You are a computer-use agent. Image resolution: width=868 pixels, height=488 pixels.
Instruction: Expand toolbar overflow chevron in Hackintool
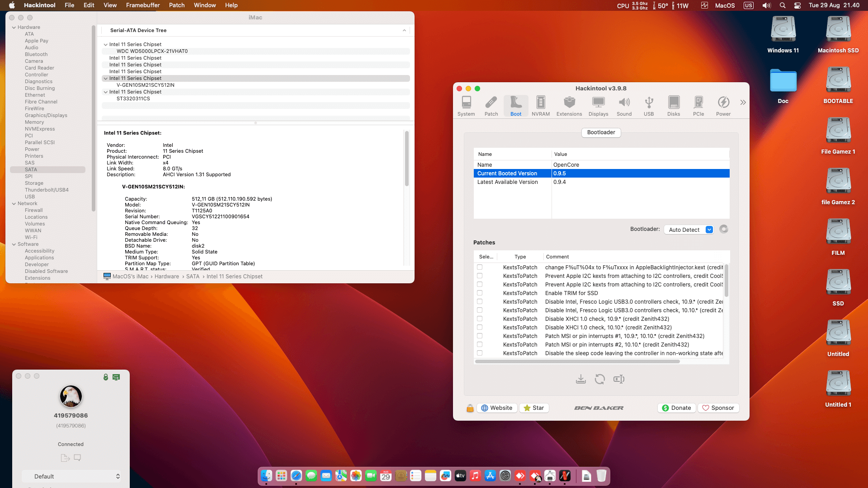(743, 103)
